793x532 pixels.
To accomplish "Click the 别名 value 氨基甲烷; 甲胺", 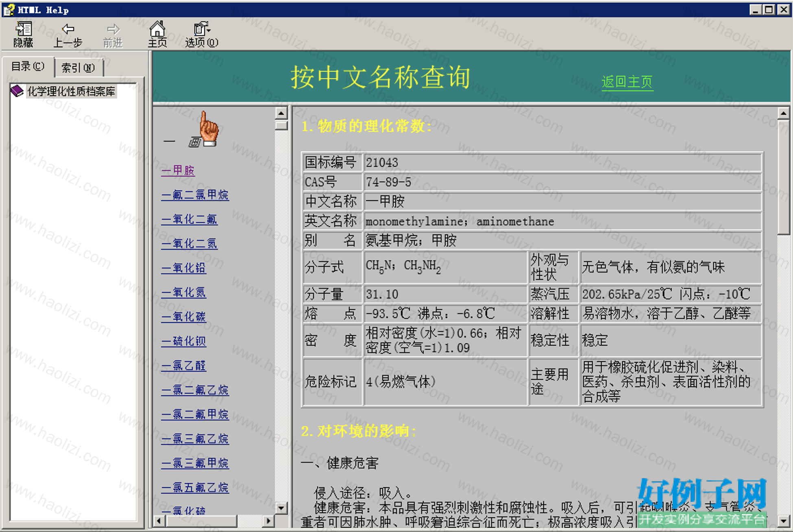I will pyautogui.click(x=411, y=240).
